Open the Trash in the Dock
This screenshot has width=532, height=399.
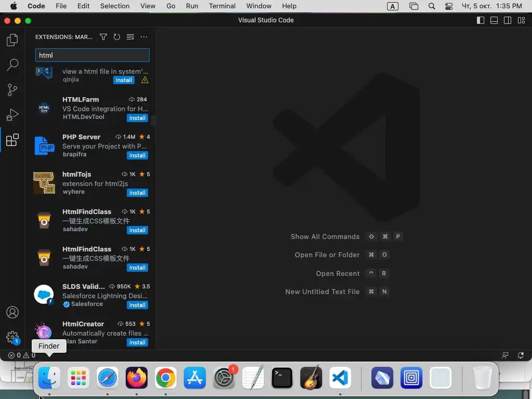point(482,378)
